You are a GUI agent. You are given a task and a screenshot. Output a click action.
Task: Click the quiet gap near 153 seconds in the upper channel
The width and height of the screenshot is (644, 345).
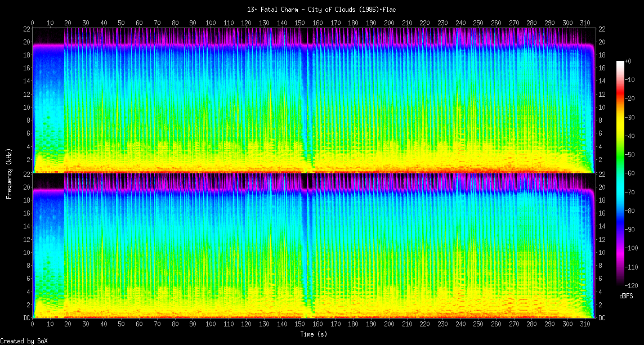306,101
